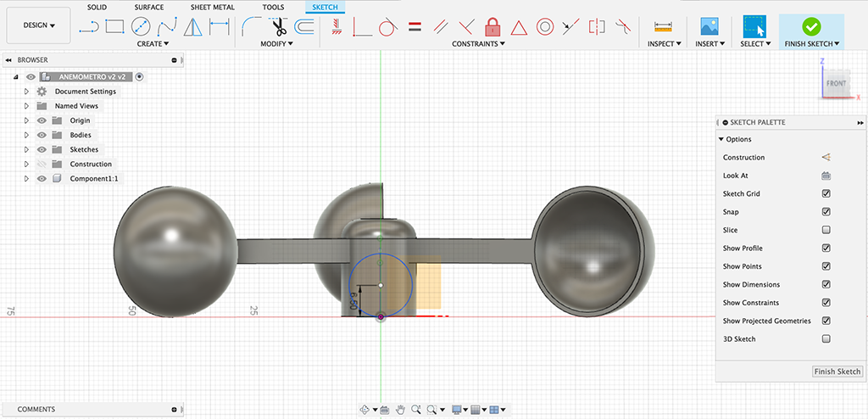Select the 2-Point Rectangle tool

114,26
